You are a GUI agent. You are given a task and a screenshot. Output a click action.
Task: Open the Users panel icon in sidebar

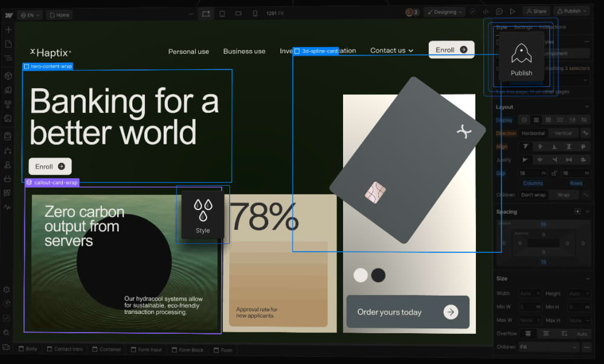pyautogui.click(x=7, y=165)
